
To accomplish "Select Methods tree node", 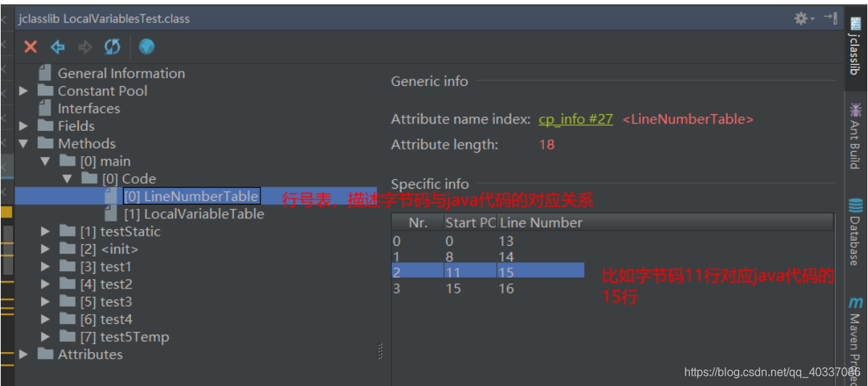I will pyautogui.click(x=86, y=143).
